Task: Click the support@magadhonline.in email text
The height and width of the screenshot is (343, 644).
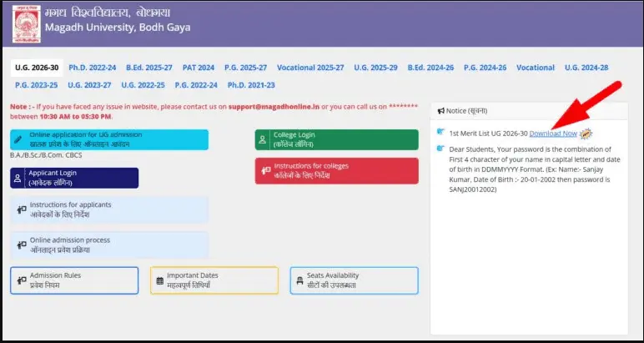Action: [274, 107]
